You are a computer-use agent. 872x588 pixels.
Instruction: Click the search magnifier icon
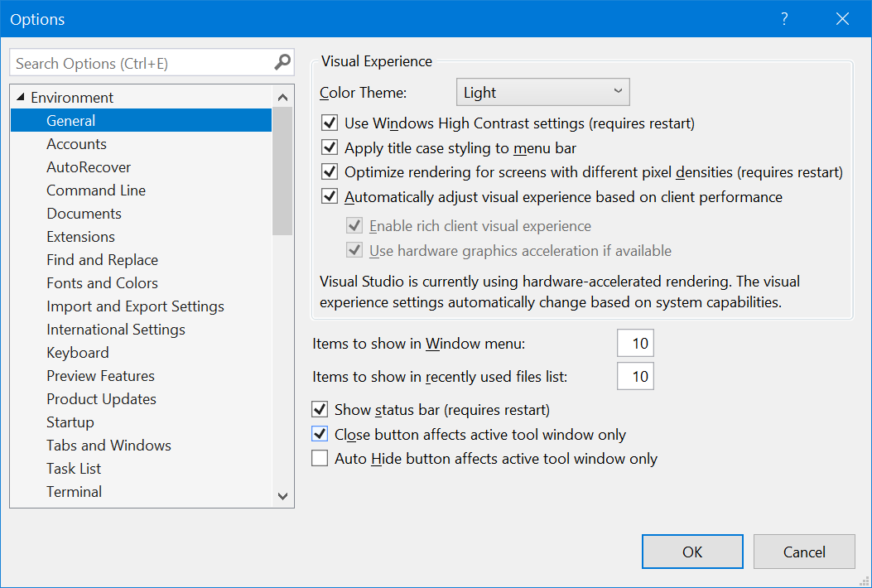[x=282, y=62]
